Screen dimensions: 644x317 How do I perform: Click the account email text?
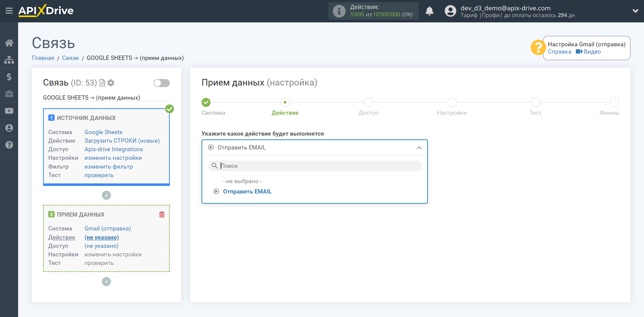(x=505, y=8)
